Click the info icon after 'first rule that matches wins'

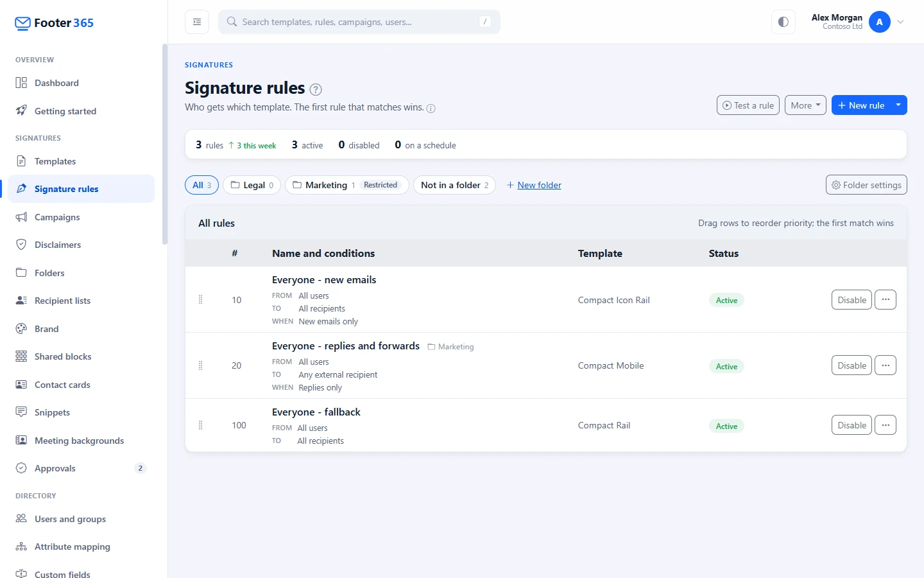tap(431, 109)
